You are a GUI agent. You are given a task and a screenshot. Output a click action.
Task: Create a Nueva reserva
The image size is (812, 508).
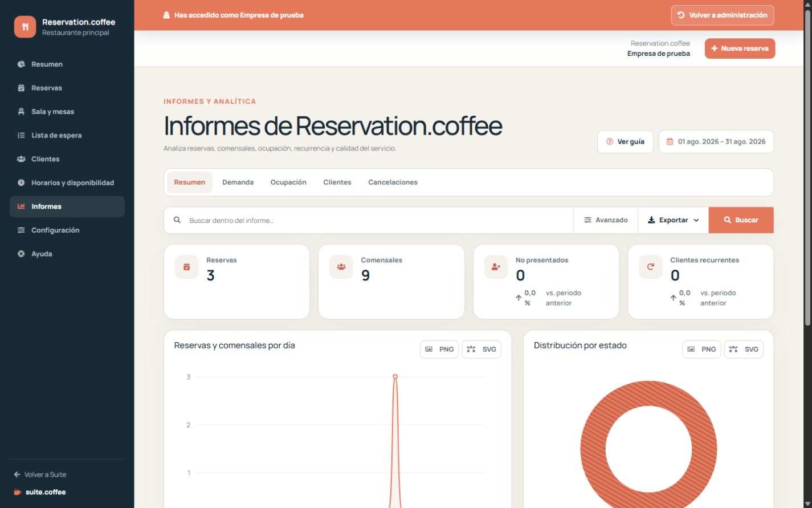coord(740,48)
